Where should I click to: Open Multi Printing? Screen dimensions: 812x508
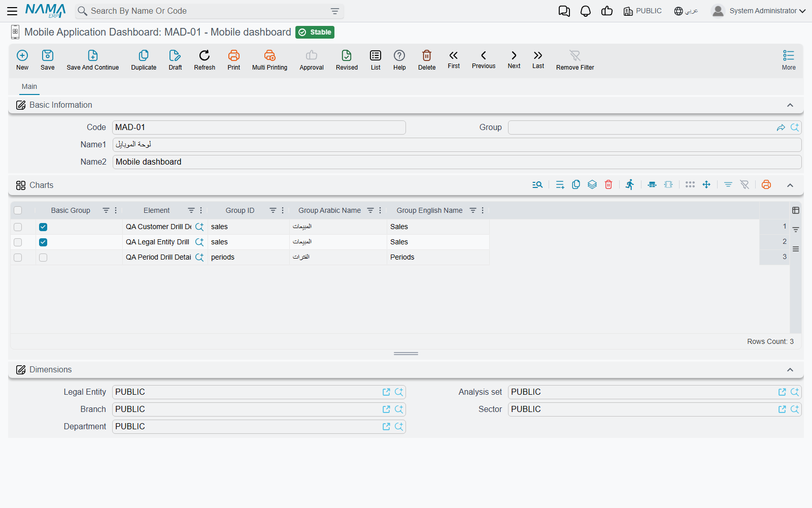[x=269, y=60]
